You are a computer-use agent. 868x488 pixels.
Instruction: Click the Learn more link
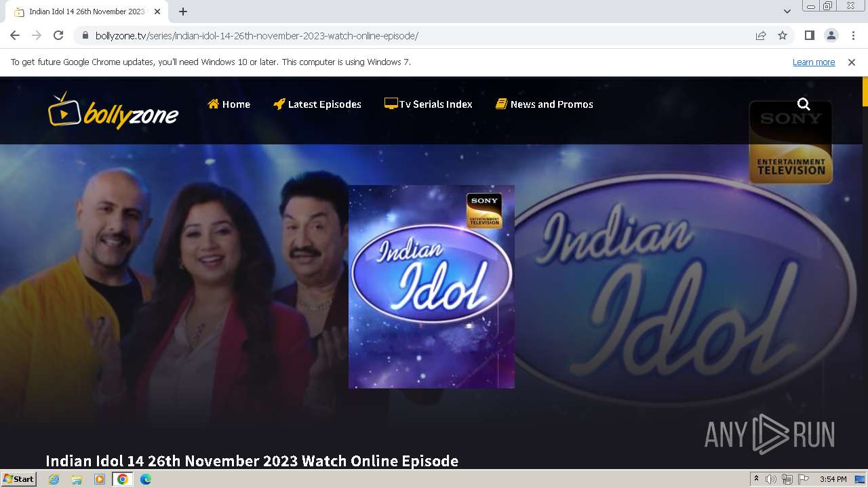814,62
